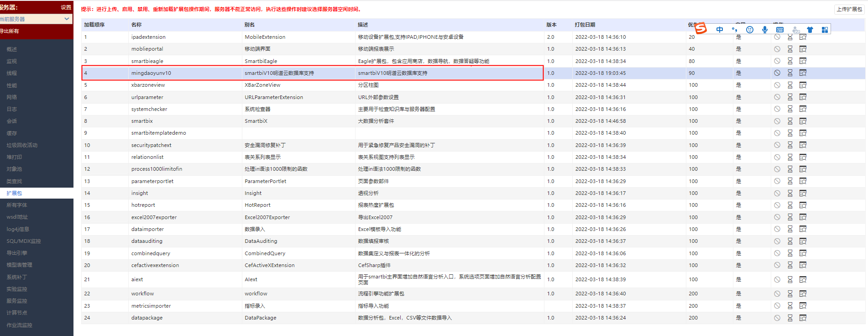Open the Sogou soft keyboard
Viewport: 868px width, 336px height.
tap(779, 30)
